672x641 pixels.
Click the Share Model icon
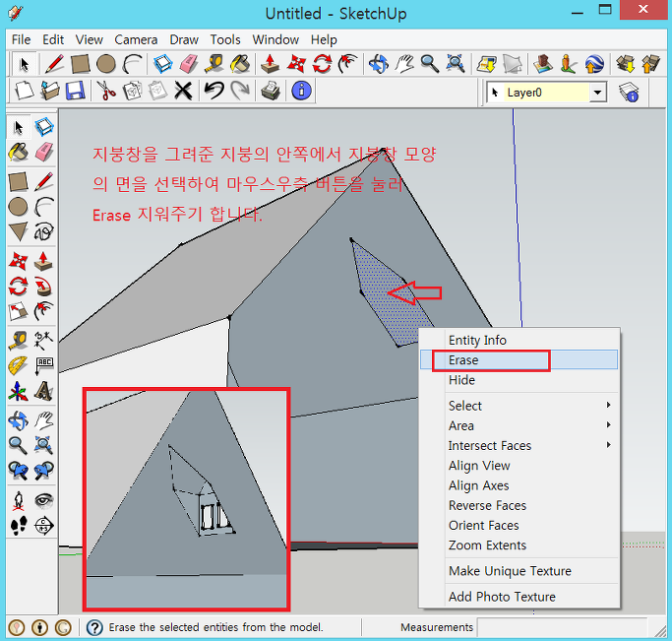(650, 64)
